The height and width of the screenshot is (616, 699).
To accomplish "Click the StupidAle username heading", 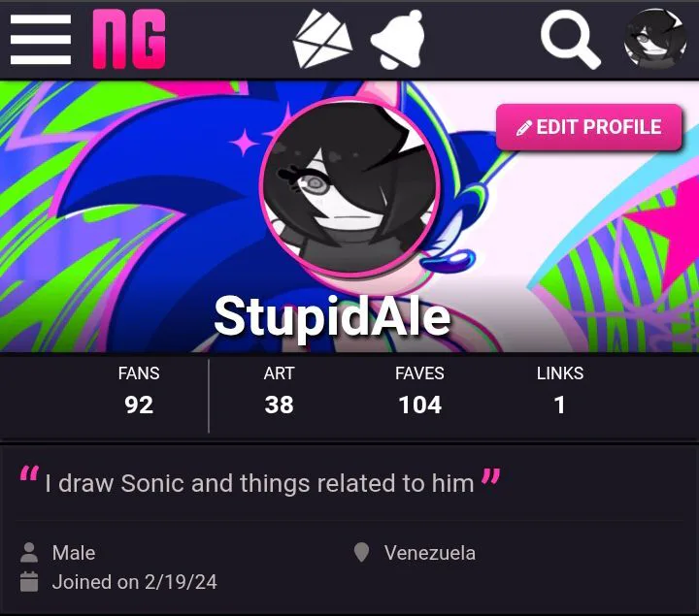I will coord(332,317).
